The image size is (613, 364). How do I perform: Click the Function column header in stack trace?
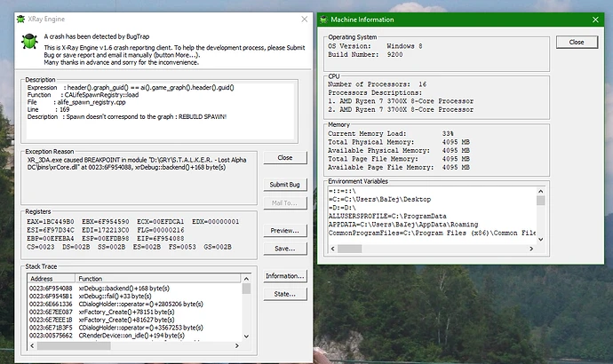pyautogui.click(x=158, y=279)
